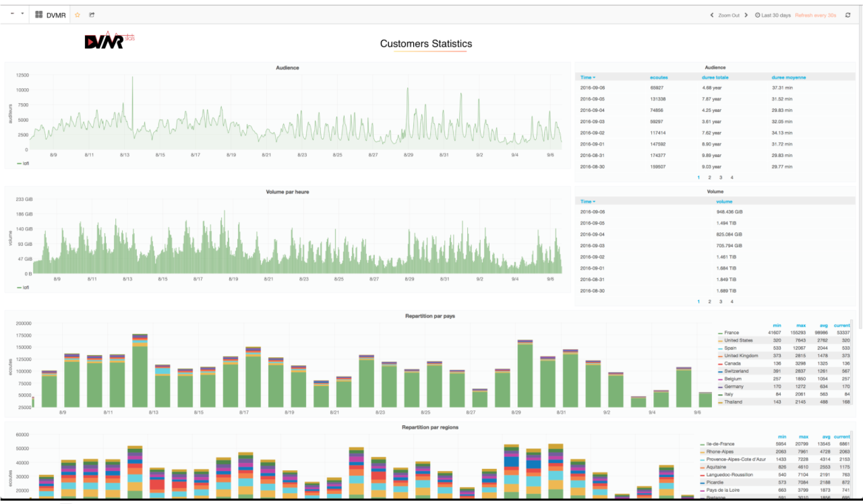Toggle the France series in pays legend
863x504 pixels.
731,333
